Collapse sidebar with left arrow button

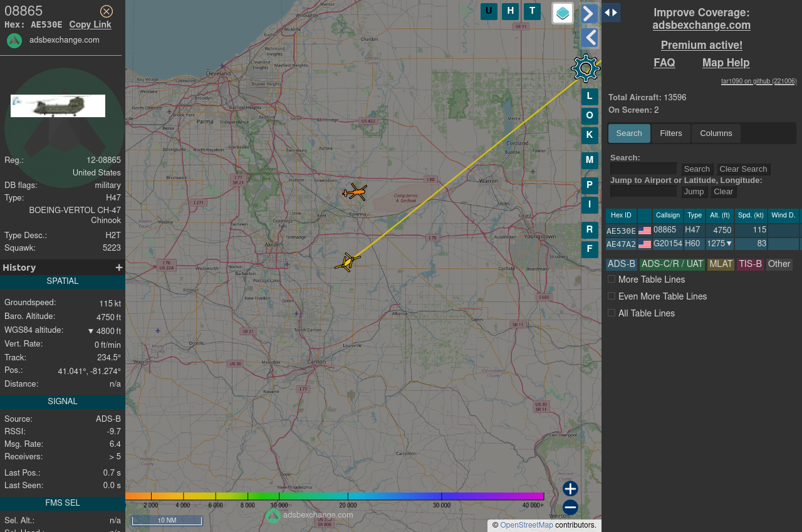point(590,38)
